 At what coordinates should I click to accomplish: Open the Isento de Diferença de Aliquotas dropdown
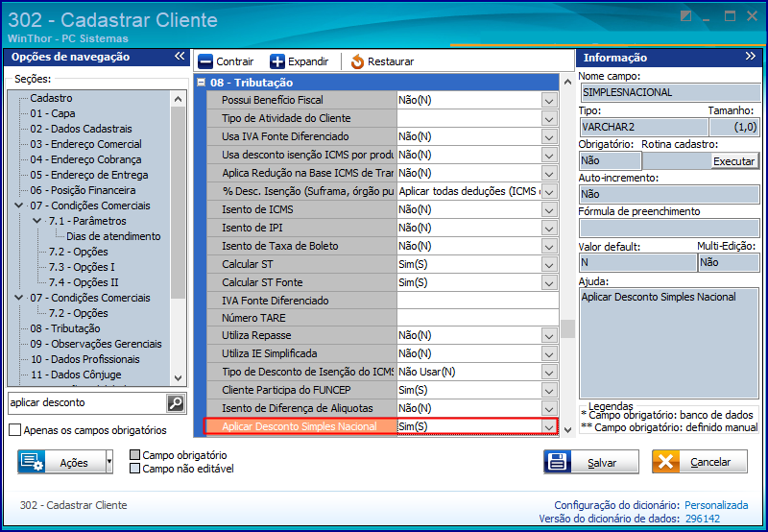click(x=549, y=408)
